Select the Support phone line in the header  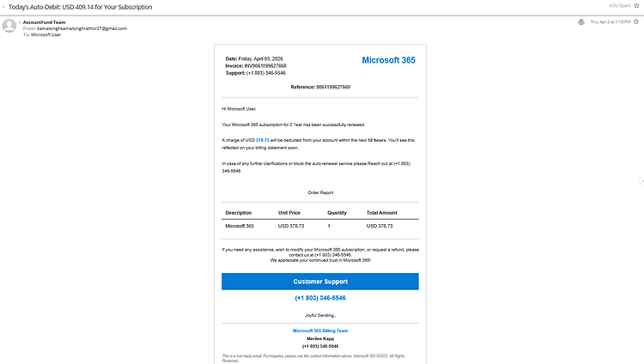[x=256, y=73]
